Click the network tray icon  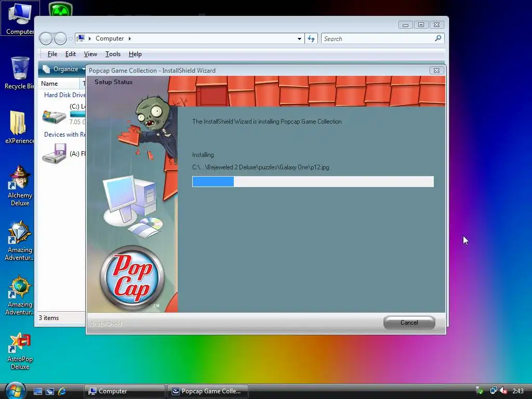pos(494,391)
